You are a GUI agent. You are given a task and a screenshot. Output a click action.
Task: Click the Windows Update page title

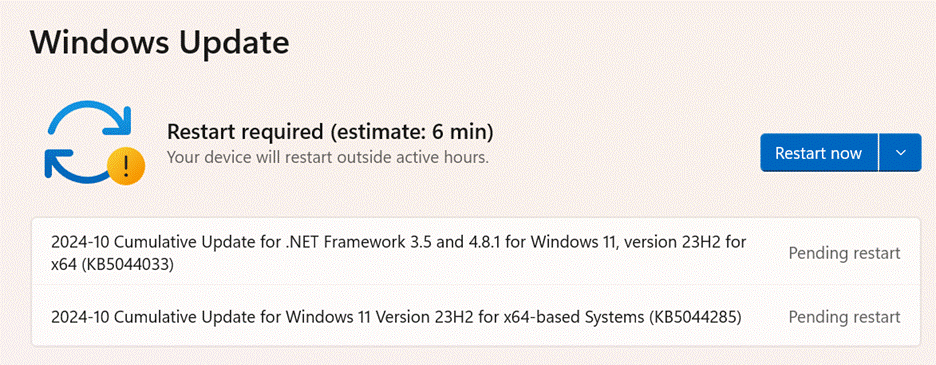159,44
